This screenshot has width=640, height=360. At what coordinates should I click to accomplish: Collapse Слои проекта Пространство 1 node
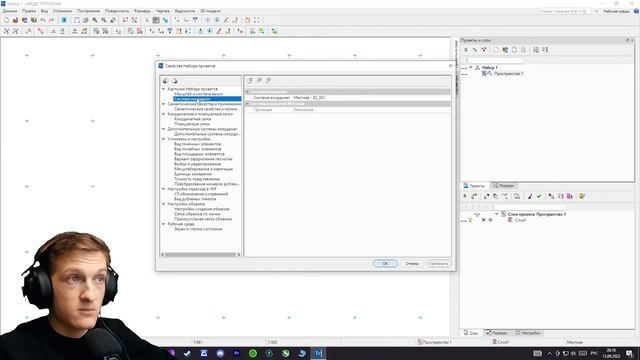coord(496,214)
